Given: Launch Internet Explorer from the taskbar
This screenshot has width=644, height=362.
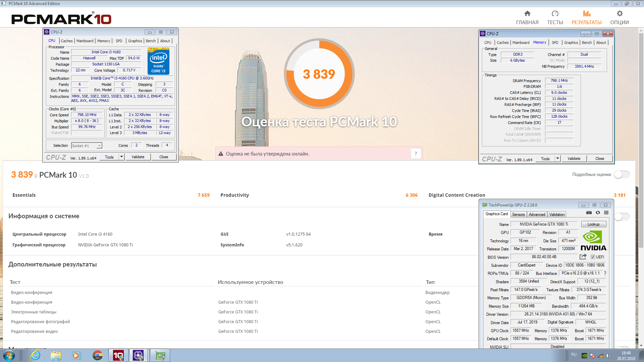Looking at the screenshot, I should click(x=35, y=355).
